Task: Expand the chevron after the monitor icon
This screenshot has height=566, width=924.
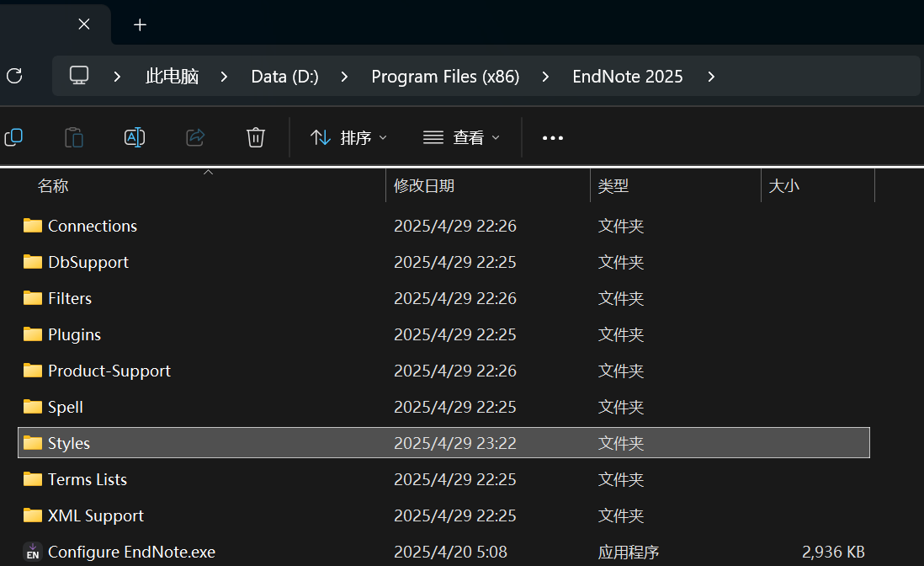Action: coord(117,77)
